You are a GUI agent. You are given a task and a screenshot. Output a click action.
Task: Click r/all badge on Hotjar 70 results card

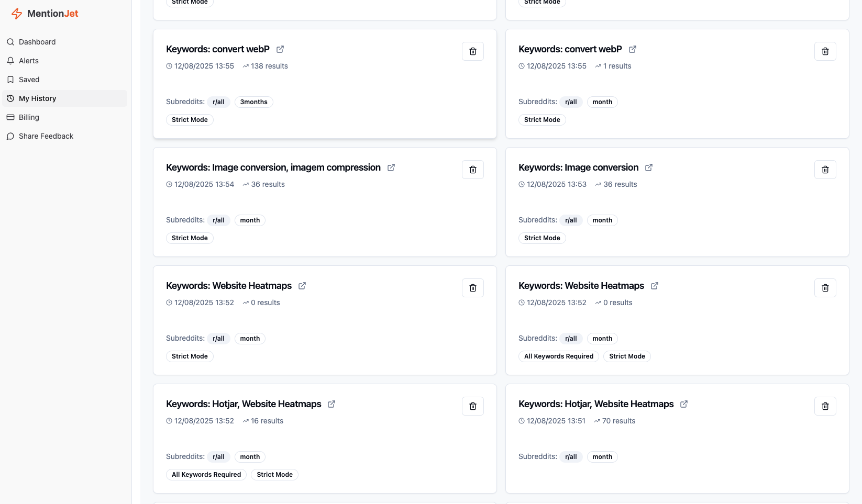pos(571,457)
